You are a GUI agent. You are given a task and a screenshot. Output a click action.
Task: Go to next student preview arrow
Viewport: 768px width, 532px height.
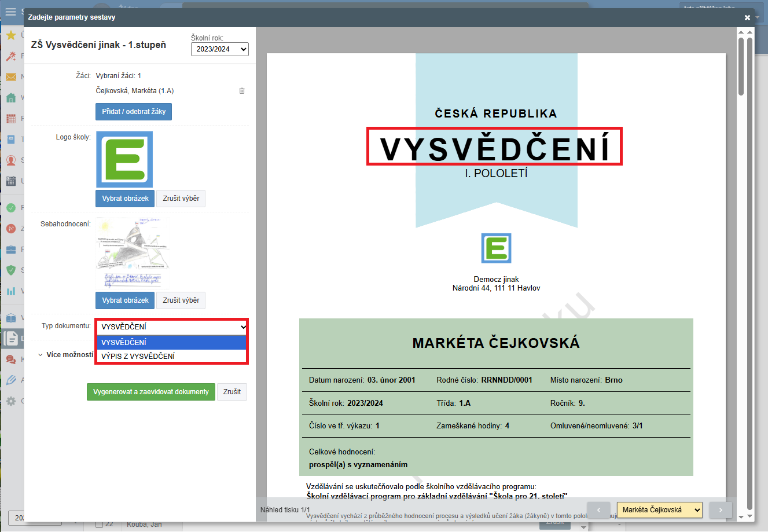click(x=721, y=510)
